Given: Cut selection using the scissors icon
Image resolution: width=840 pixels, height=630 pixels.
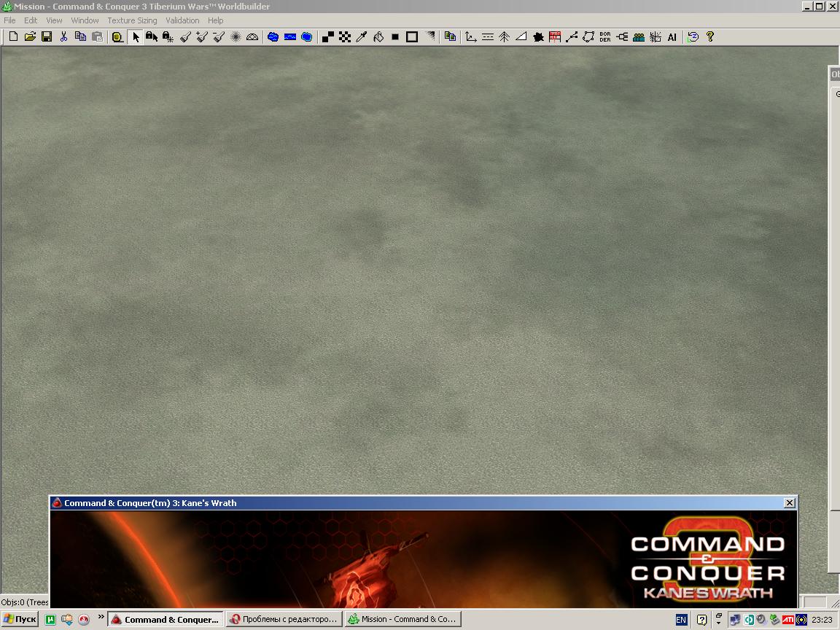Looking at the screenshot, I should click(63, 36).
